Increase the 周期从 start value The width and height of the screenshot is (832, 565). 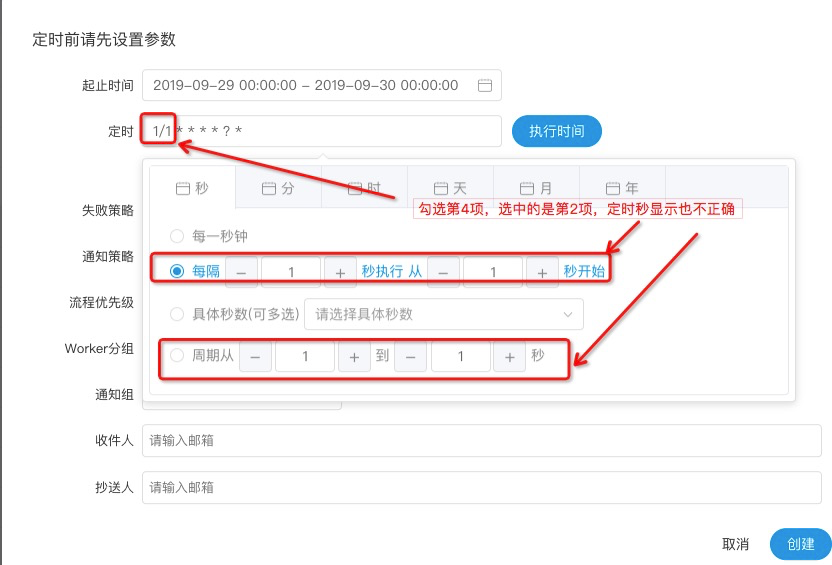[354, 357]
